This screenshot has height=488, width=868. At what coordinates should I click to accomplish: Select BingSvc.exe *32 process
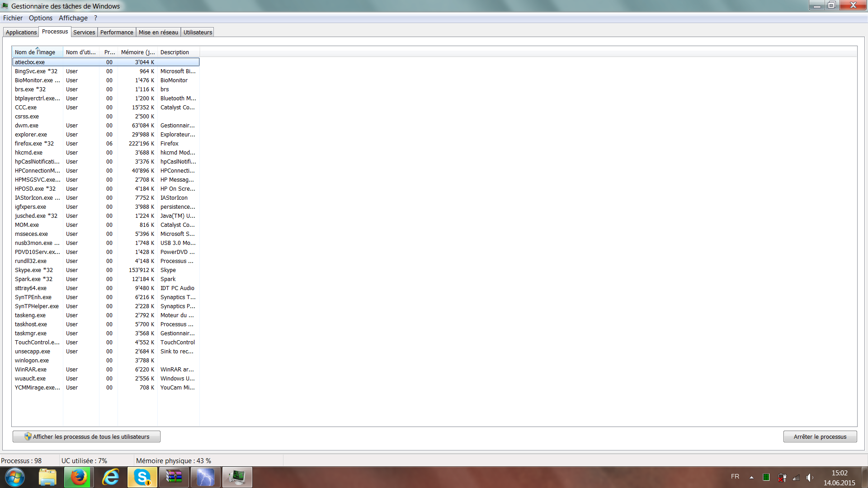(106, 71)
